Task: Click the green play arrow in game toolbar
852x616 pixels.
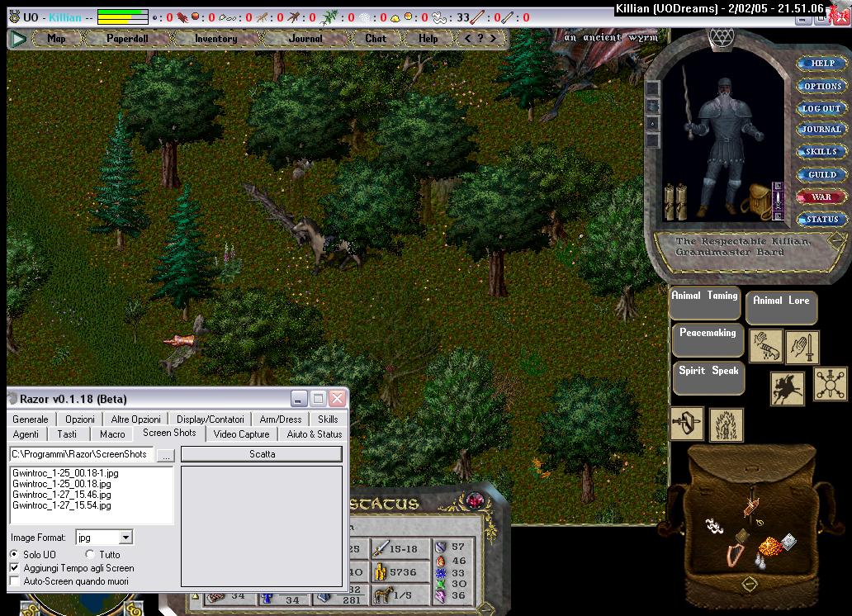Action: point(17,39)
